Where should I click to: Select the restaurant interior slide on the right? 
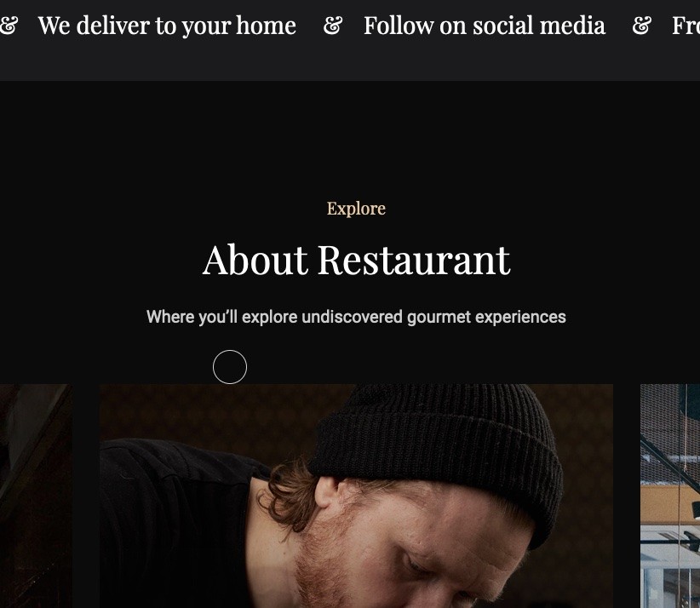click(x=670, y=496)
